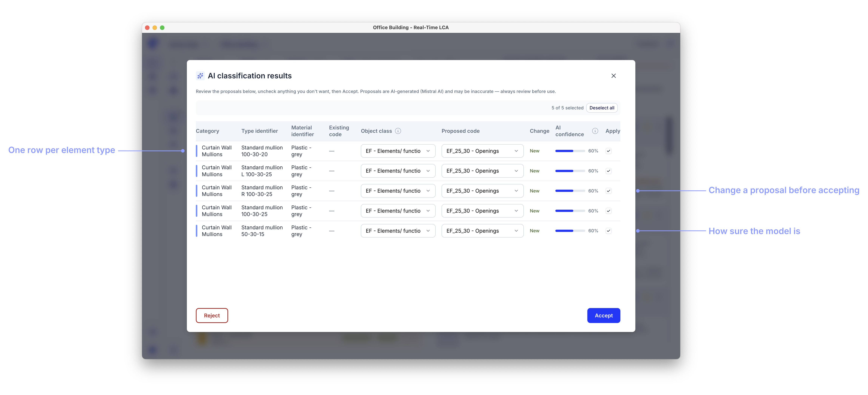This screenshot has width=868, height=395.
Task: Uncheck Apply for Standard mullion R 100-30-25
Action: (609, 191)
